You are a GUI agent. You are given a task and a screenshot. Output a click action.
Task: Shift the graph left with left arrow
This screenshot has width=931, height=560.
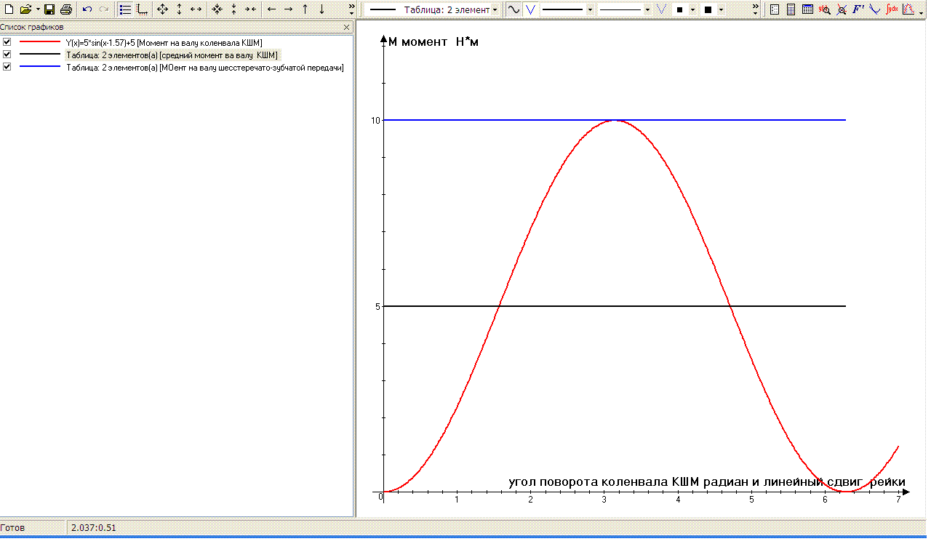pos(271,9)
